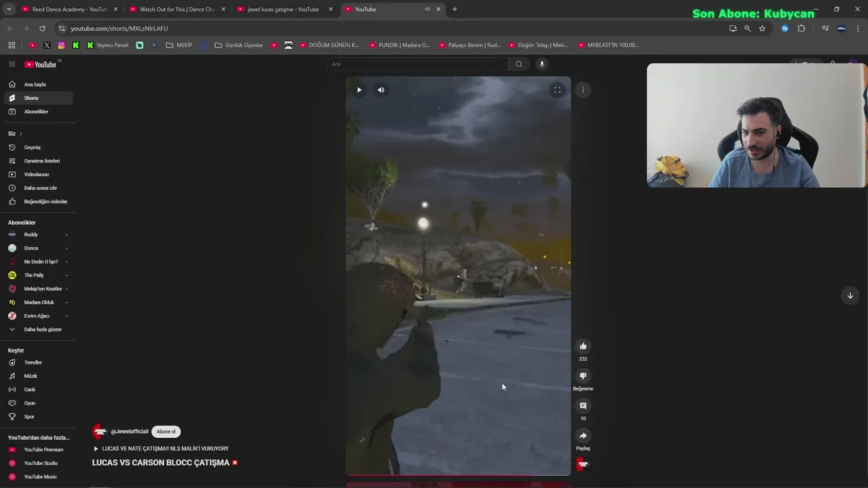Open a new browser tab
Screen dimensions: 868x488
coord(454,9)
